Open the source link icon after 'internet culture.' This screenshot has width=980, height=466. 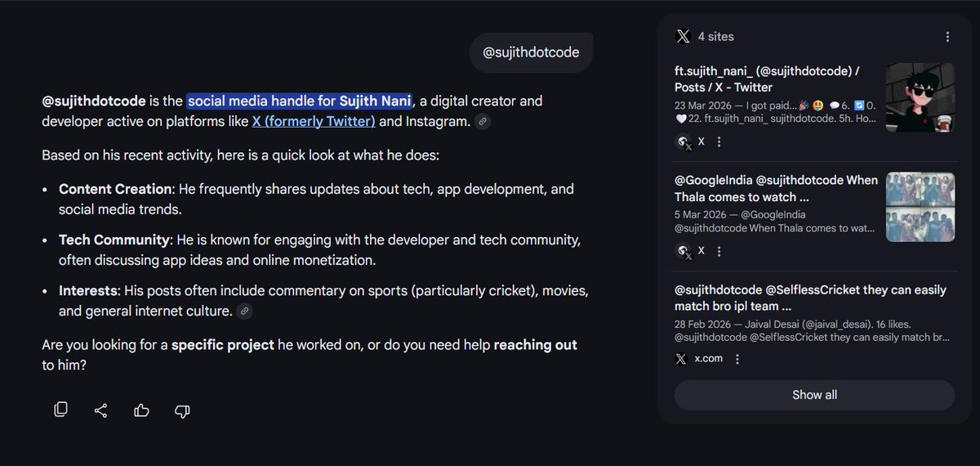(243, 311)
